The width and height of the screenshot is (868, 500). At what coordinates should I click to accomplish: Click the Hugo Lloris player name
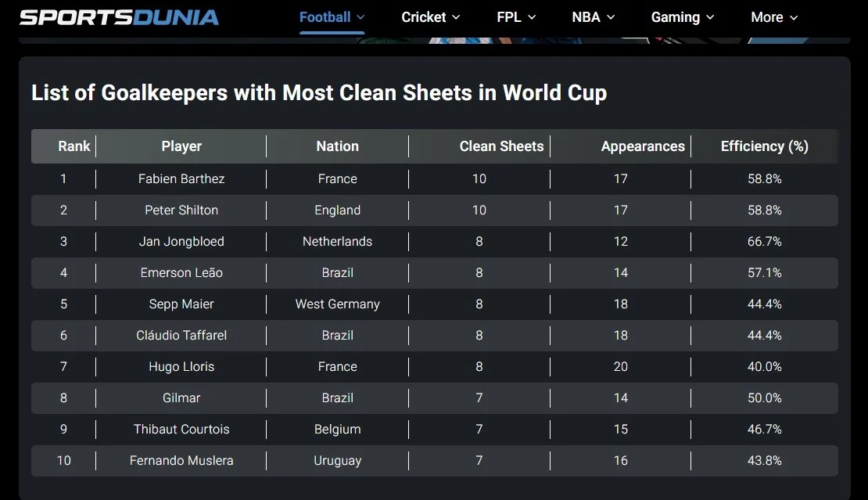[181, 367]
